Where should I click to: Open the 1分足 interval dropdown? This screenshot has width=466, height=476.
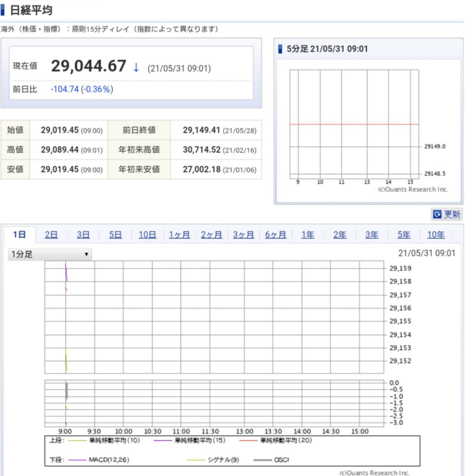(50, 254)
